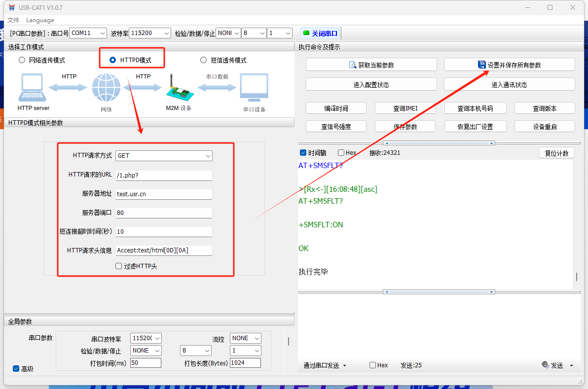Click the 服务器端口 input field
Viewport: 588px width, 389px height.
[164, 213]
